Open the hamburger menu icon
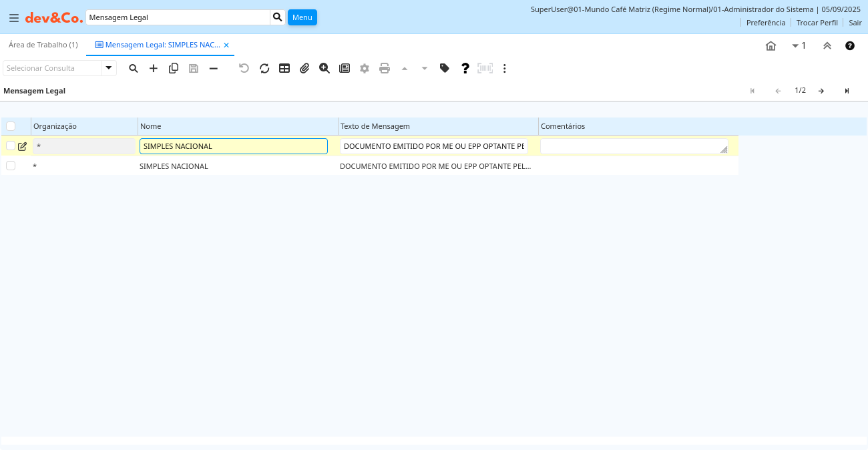 13,17
